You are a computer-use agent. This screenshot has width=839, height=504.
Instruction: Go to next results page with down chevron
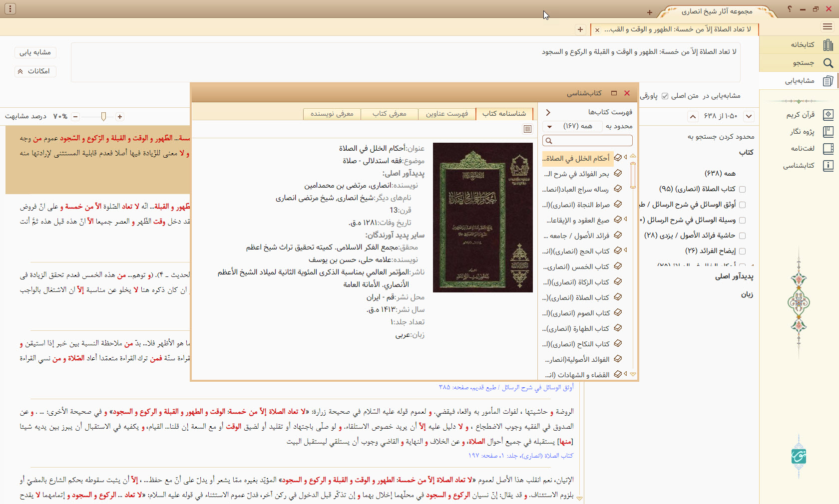tap(749, 116)
